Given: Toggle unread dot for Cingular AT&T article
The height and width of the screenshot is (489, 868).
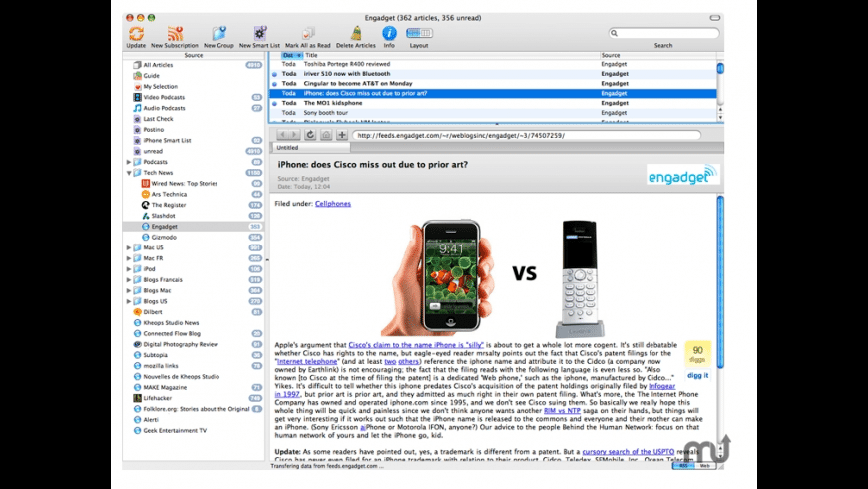Looking at the screenshot, I should 275,84.
